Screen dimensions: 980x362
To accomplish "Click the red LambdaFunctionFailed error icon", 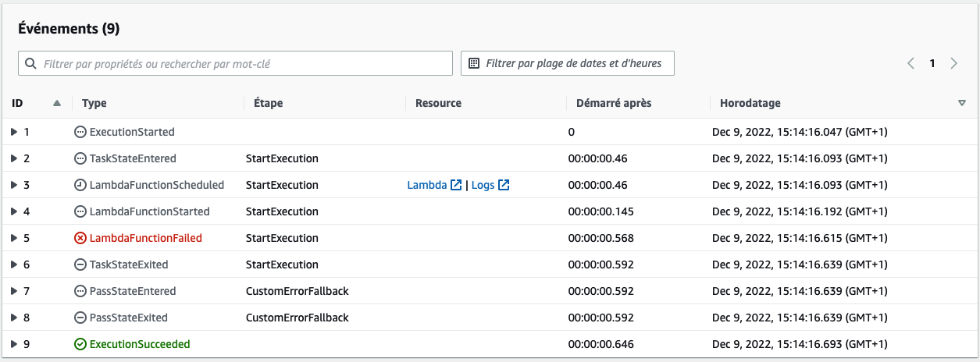I will click(x=80, y=238).
